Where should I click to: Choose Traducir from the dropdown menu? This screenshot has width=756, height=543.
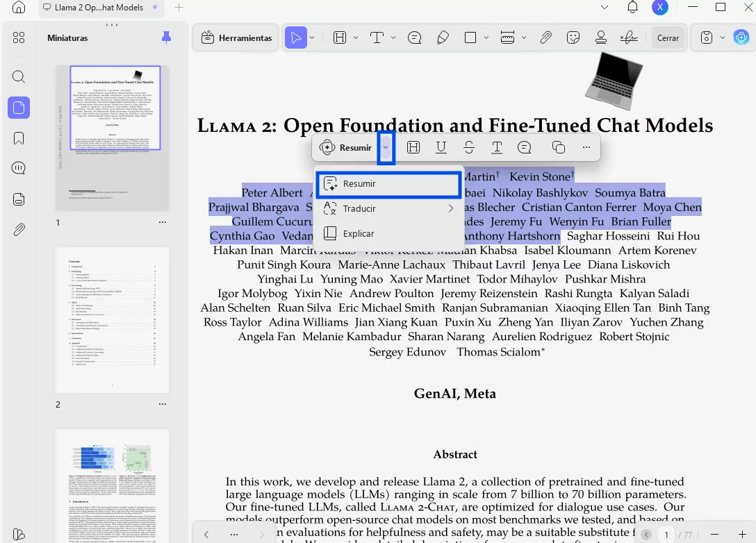point(388,208)
